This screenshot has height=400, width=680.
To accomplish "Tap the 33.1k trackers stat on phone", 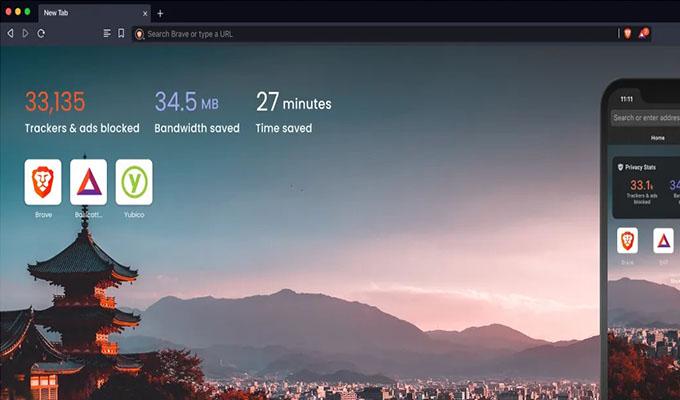I will pyautogui.click(x=642, y=185).
